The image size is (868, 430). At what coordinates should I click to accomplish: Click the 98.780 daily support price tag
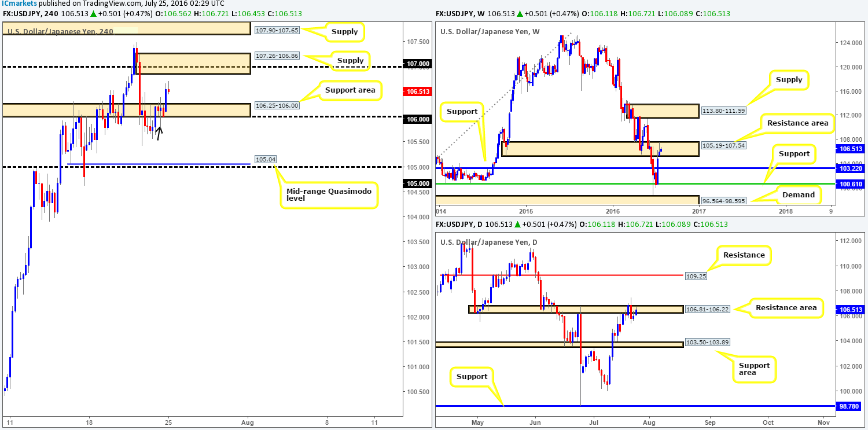coord(849,406)
